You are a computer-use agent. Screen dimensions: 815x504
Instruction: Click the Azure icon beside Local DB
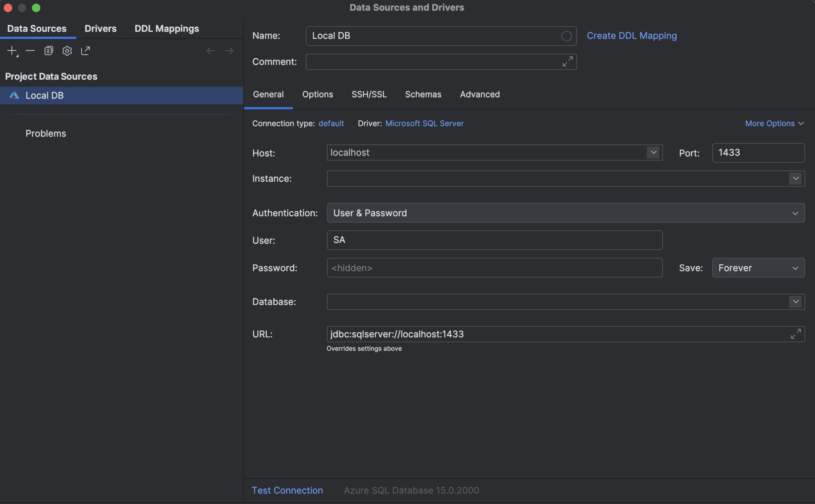click(14, 95)
